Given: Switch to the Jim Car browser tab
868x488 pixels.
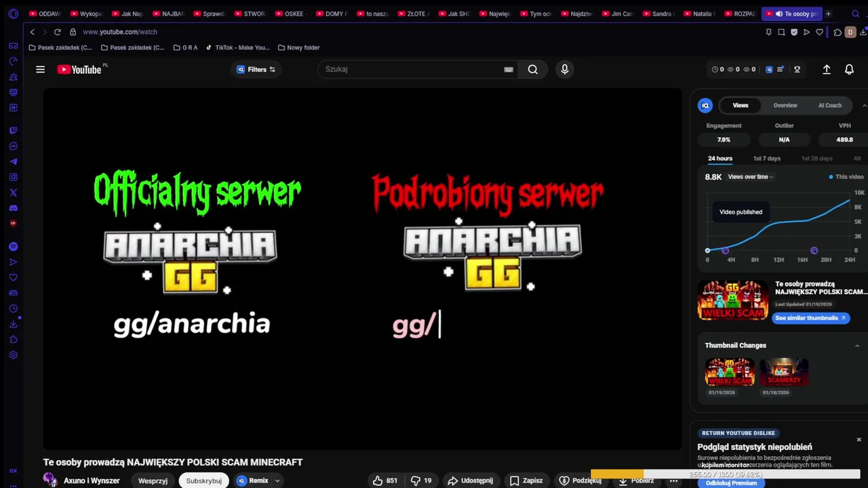Looking at the screenshot, I should tap(618, 14).
